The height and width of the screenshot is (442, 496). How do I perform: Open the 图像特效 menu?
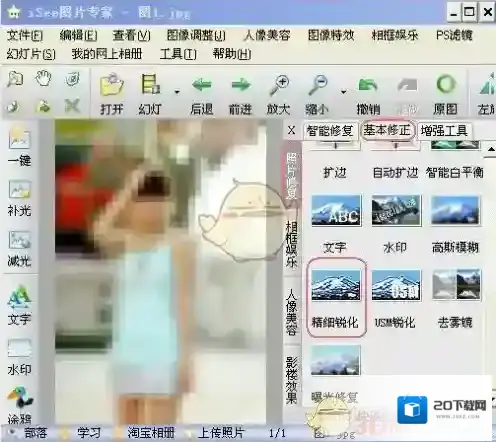coord(331,36)
